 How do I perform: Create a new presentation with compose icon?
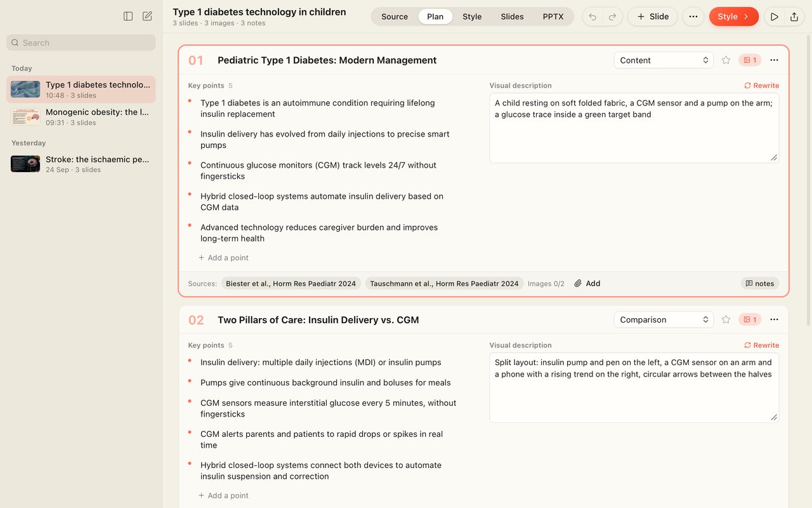pos(147,16)
